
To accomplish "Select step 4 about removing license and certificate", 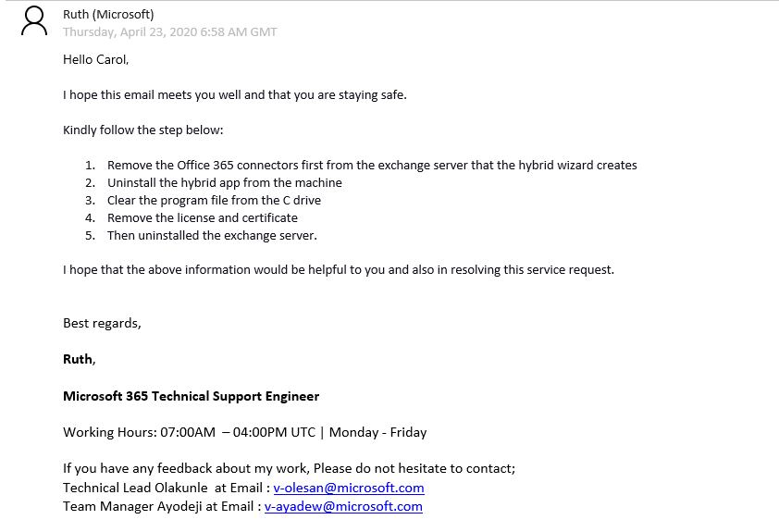I will [x=203, y=217].
